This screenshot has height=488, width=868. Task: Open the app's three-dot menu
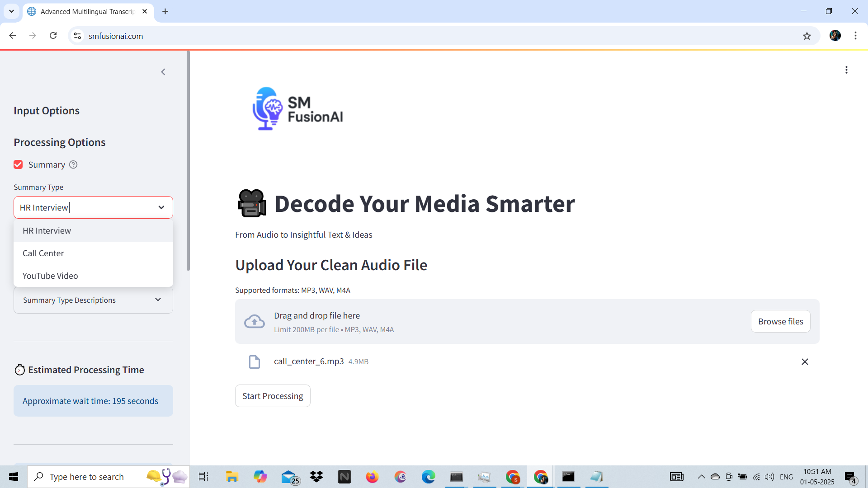[x=846, y=70]
